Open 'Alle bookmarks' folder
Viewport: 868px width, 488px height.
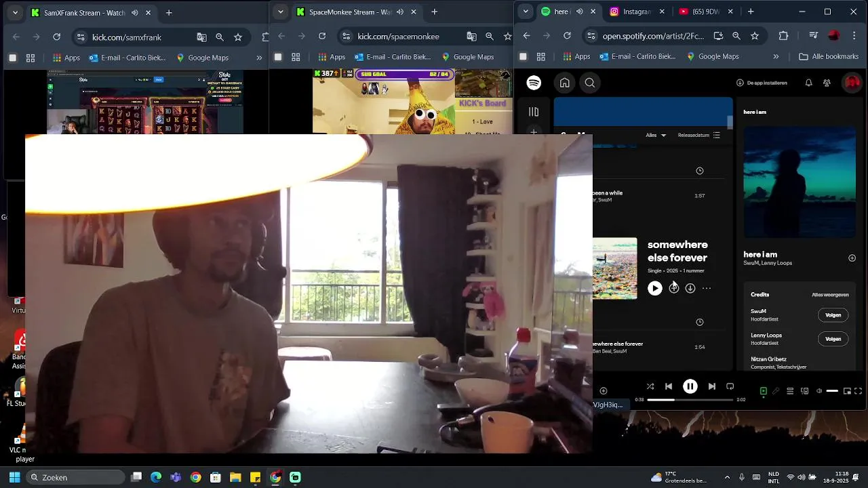[x=829, y=57]
